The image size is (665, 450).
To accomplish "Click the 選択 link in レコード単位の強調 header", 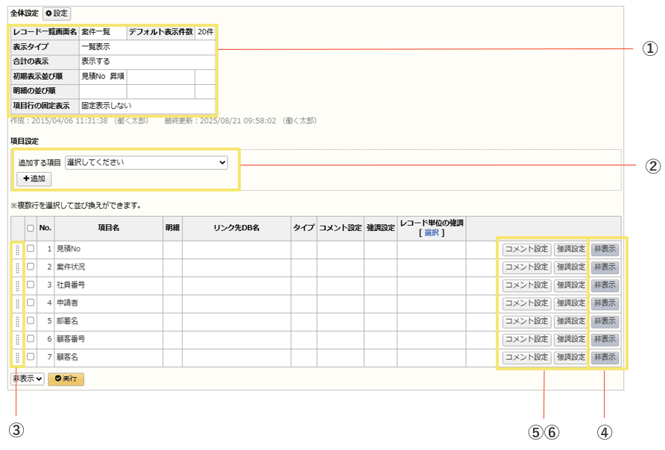I will tap(432, 232).
